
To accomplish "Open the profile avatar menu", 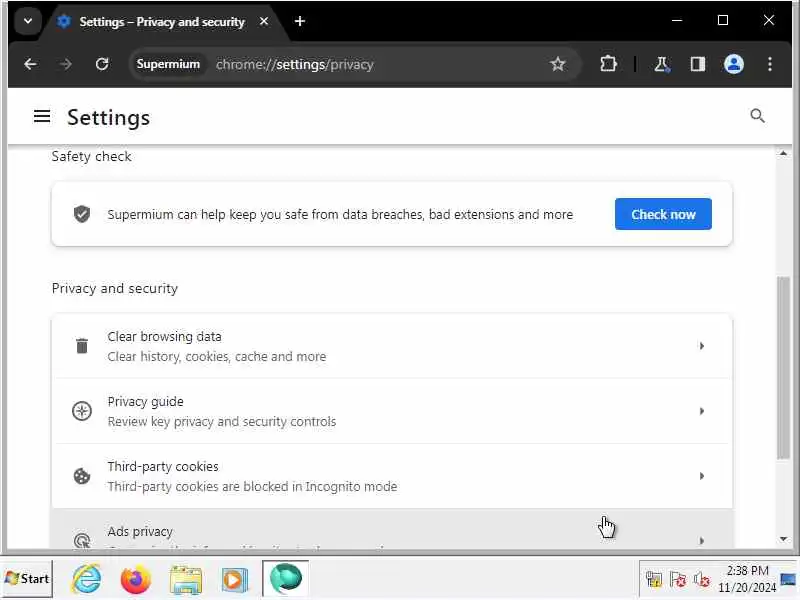I will [734, 64].
